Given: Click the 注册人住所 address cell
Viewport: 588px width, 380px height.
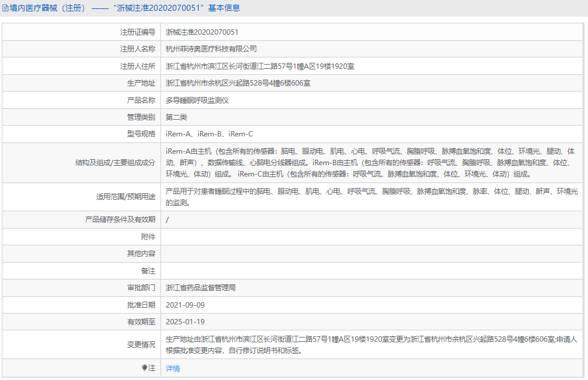Looking at the screenshot, I should point(259,66).
